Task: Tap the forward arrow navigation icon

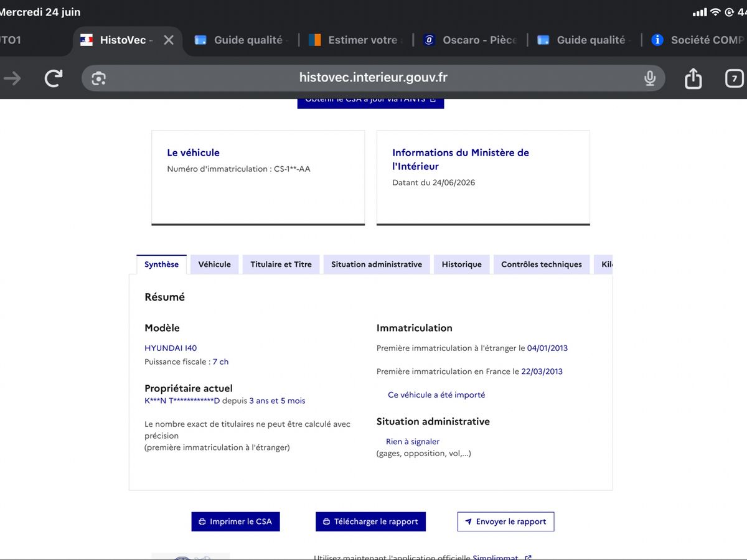Action: (12, 78)
